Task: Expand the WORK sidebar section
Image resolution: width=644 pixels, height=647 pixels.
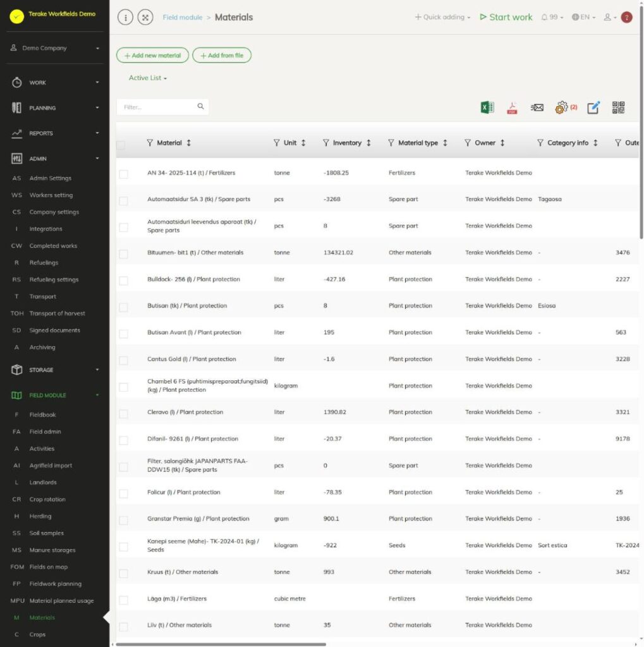Action: coord(55,83)
